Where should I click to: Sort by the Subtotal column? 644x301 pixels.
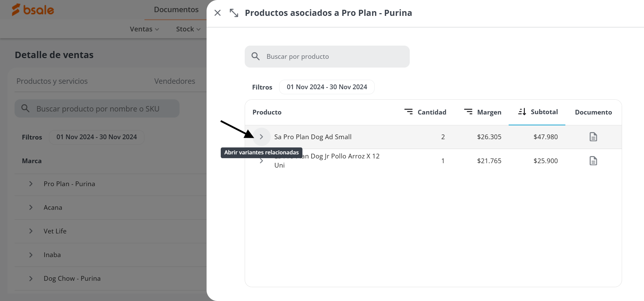pos(538,112)
